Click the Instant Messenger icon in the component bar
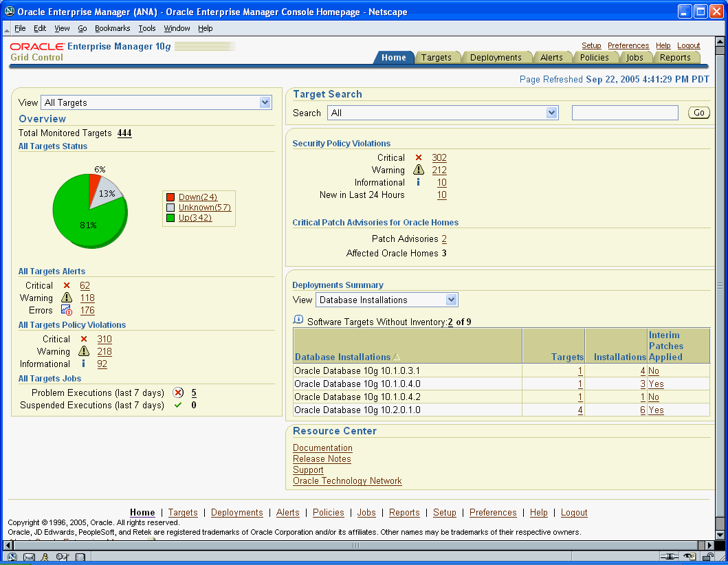Screen dimensions: 728x565 click(x=44, y=557)
